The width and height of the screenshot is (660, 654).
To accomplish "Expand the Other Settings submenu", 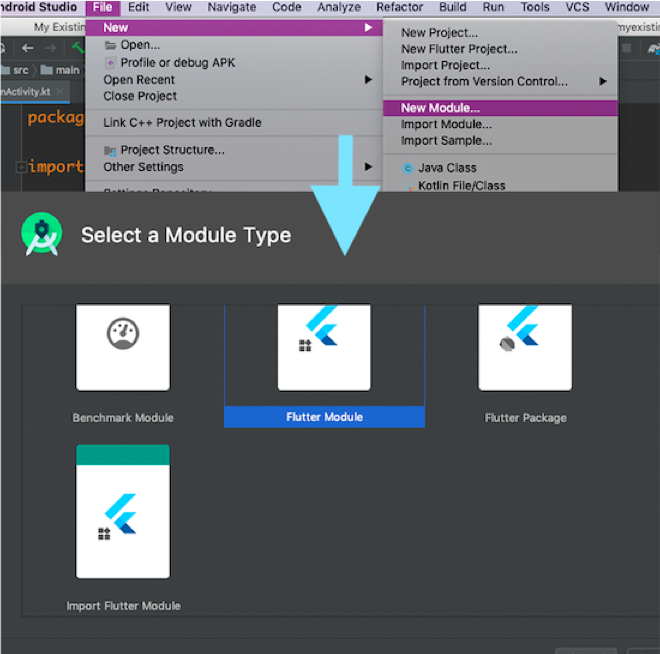I will click(368, 167).
